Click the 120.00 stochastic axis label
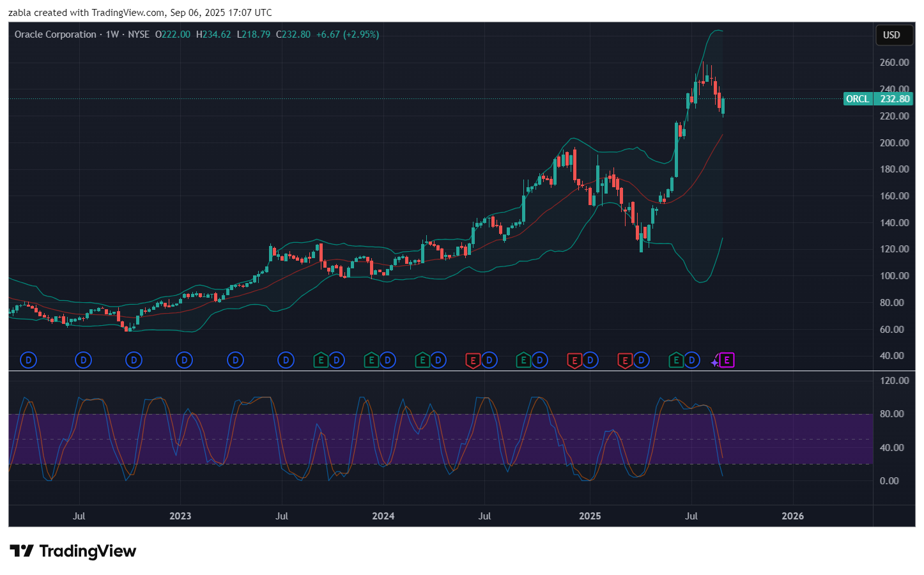This screenshot has height=575, width=924. 894,381
